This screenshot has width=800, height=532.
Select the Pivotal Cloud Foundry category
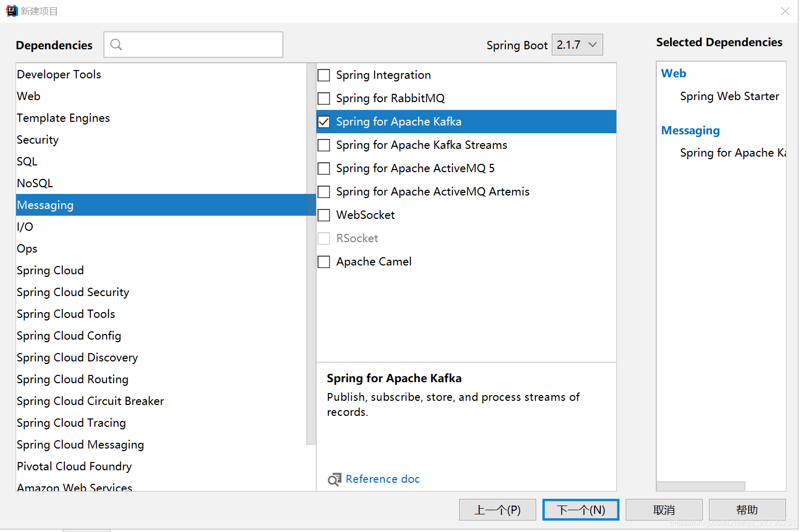pos(161,466)
